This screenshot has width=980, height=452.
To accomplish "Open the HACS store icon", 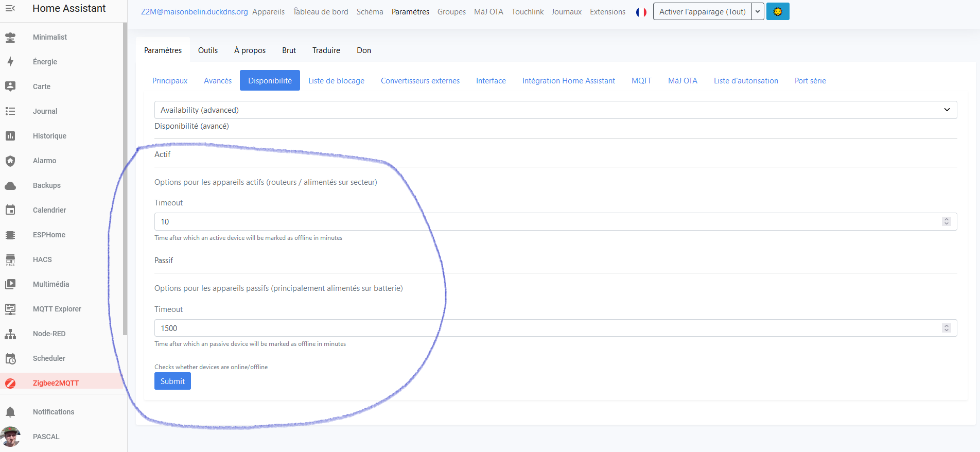I will (x=10, y=259).
